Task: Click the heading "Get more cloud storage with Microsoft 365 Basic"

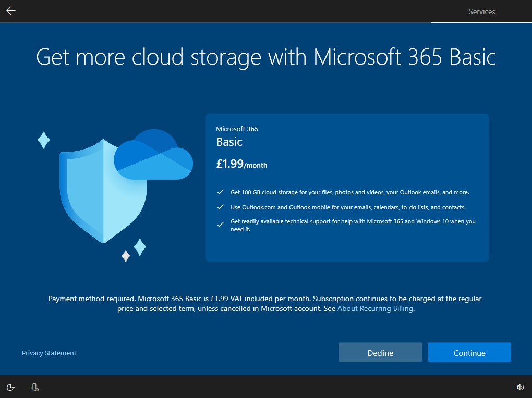Action: 266,57
